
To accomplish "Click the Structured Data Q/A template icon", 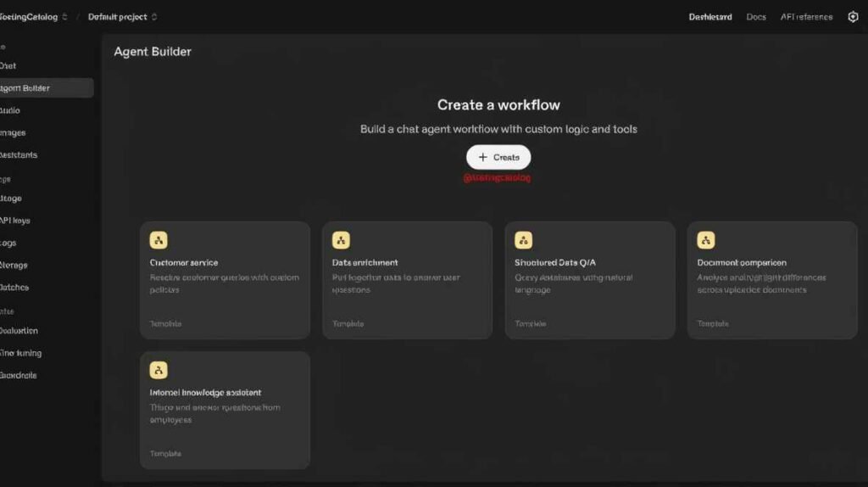I will [523, 240].
